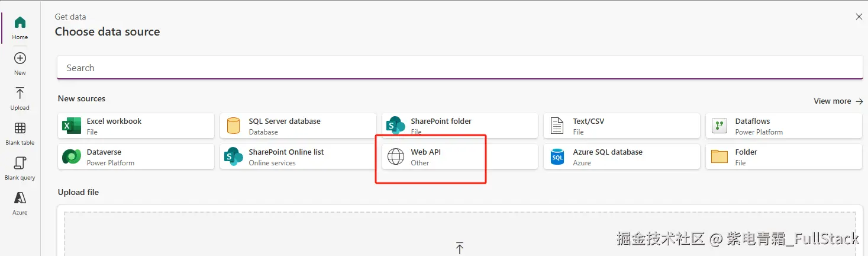The width and height of the screenshot is (868, 256).
Task: Pick the Folder source label
Action: [746, 152]
